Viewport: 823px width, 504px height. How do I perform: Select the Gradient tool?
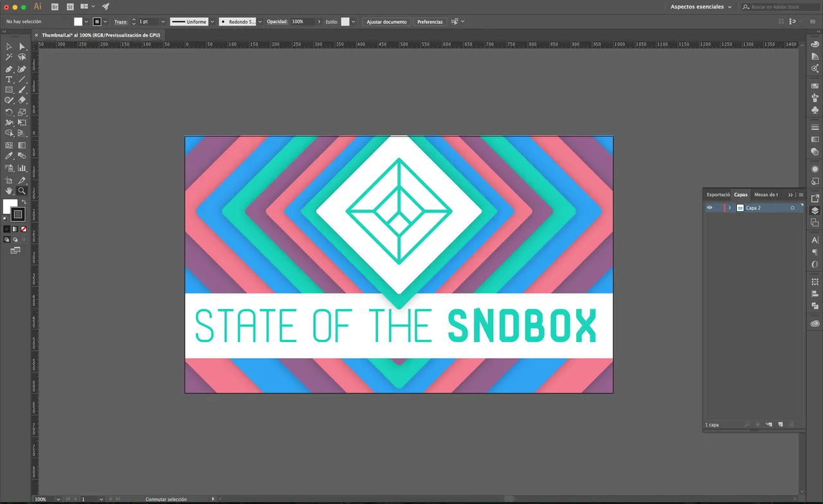pyautogui.click(x=22, y=145)
